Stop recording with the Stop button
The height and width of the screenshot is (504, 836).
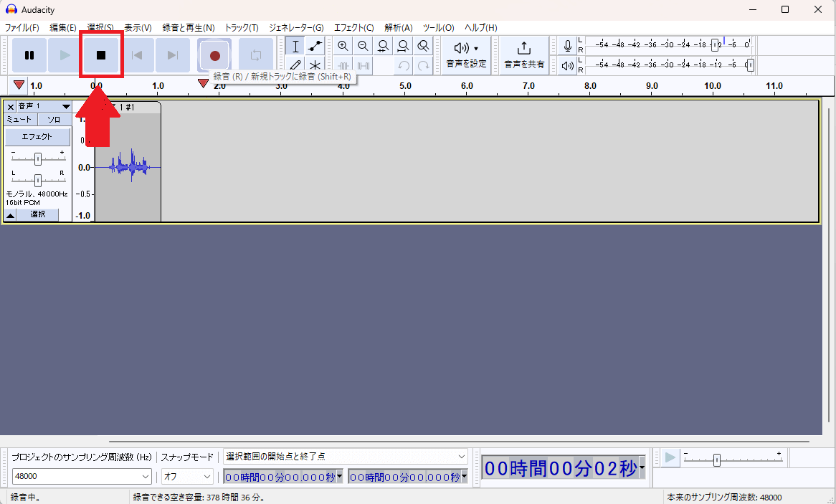[101, 55]
